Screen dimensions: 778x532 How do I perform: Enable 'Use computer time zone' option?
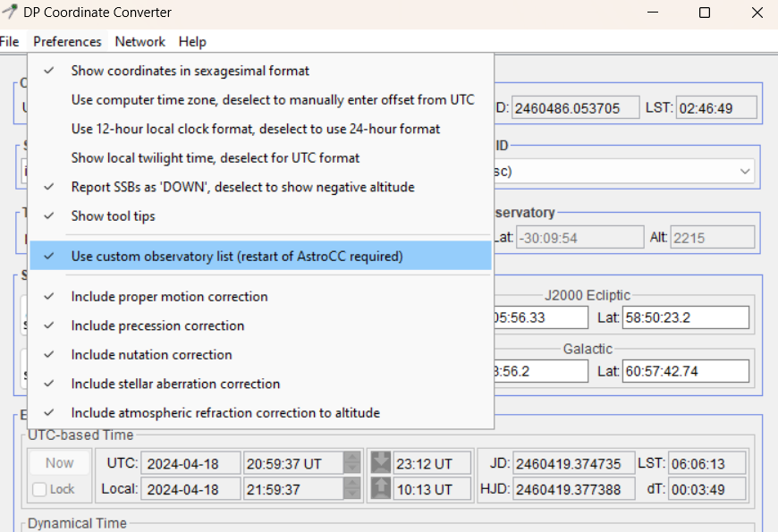[273, 100]
